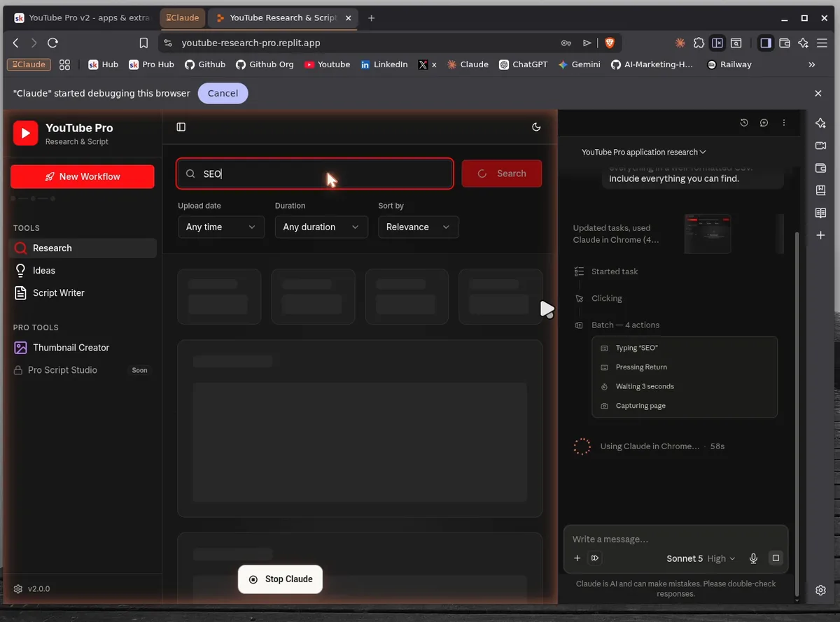Reload the page

click(52, 43)
